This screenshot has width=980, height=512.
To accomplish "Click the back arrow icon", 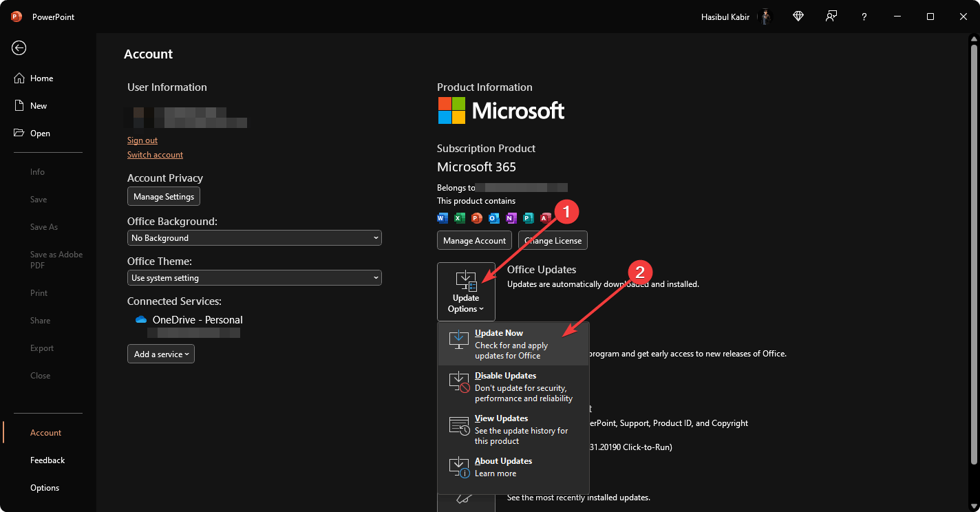I will [x=19, y=47].
